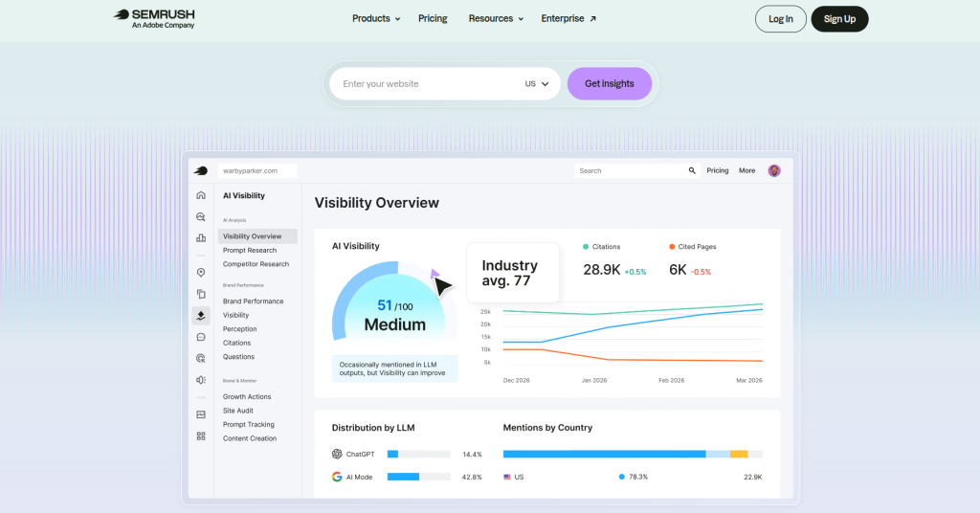Click the Jan 2026 chart axis label

pyautogui.click(x=593, y=380)
